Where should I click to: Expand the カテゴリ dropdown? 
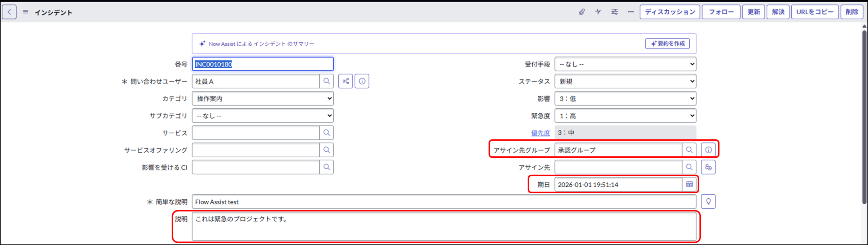(x=263, y=98)
